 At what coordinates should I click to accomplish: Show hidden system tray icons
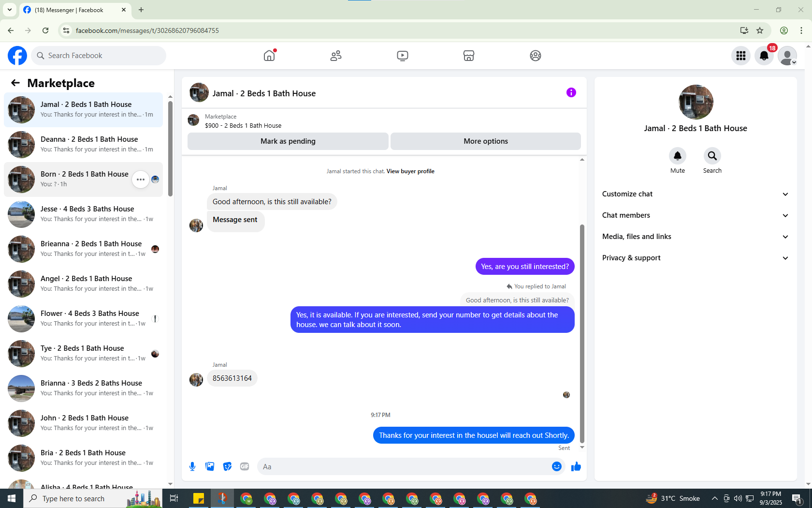tap(714, 498)
